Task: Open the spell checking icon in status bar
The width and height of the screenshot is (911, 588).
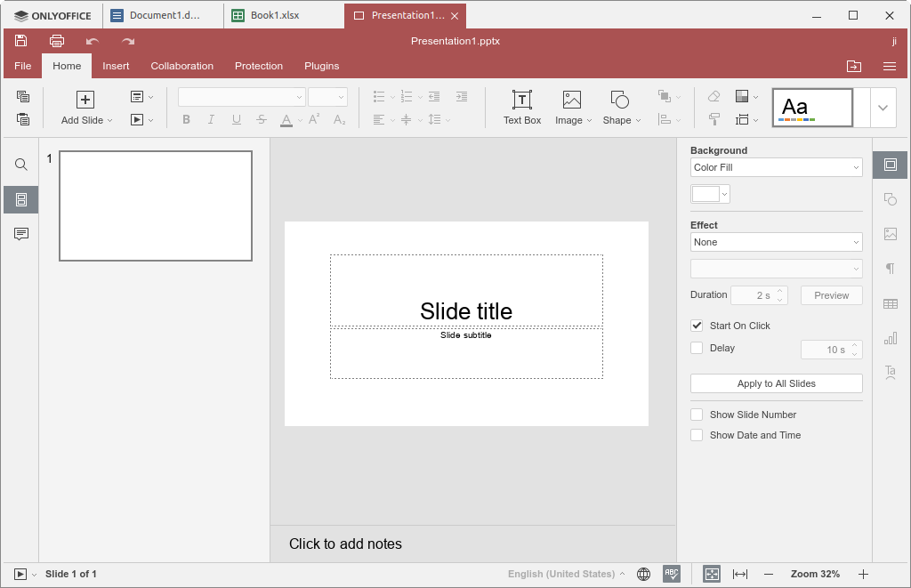Action: [x=672, y=574]
